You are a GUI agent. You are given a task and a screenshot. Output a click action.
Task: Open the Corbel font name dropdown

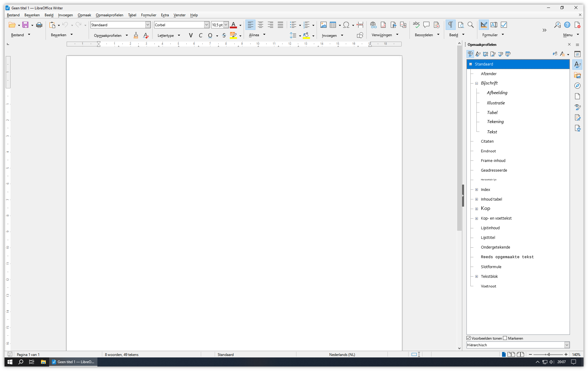click(207, 25)
